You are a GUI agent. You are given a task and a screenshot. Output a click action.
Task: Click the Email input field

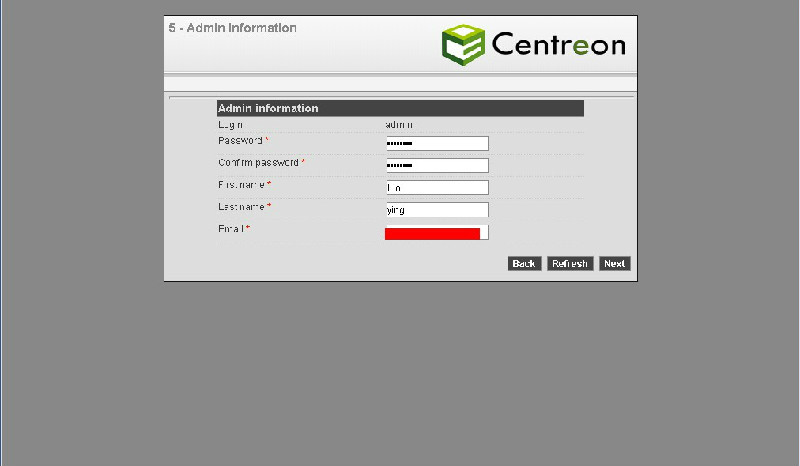coord(436,233)
